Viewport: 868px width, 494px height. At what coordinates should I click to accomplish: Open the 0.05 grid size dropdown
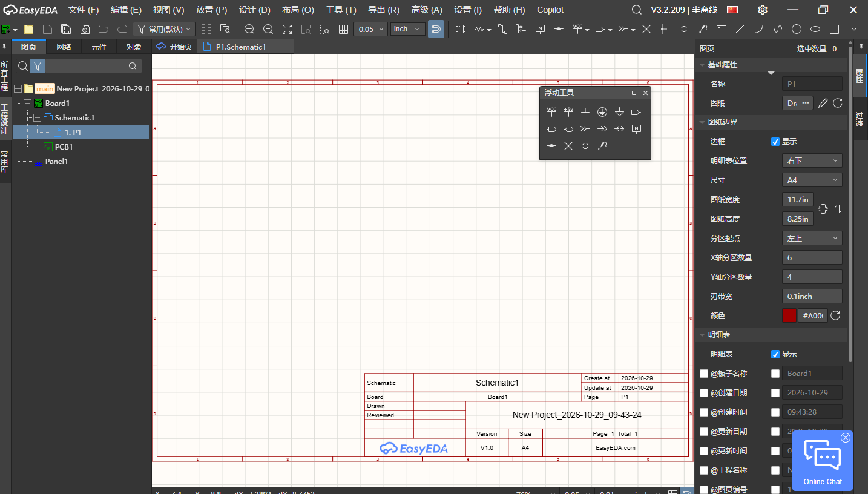tap(370, 29)
